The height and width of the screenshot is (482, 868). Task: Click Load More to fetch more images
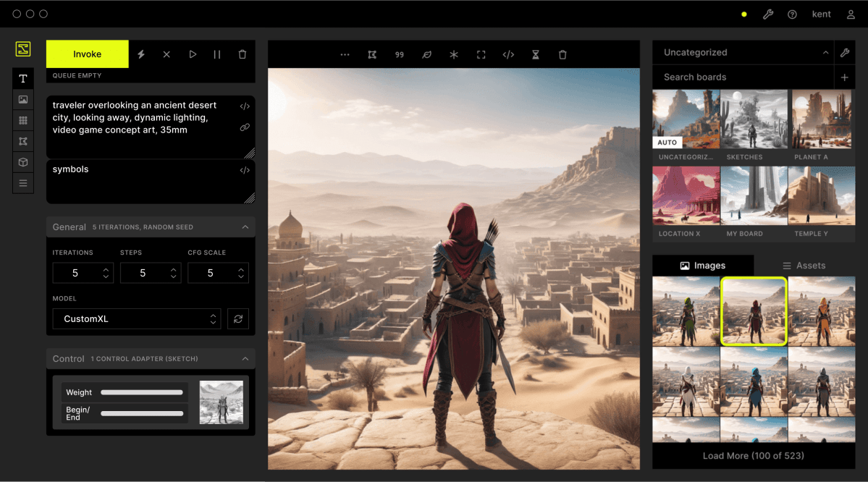[x=754, y=455]
